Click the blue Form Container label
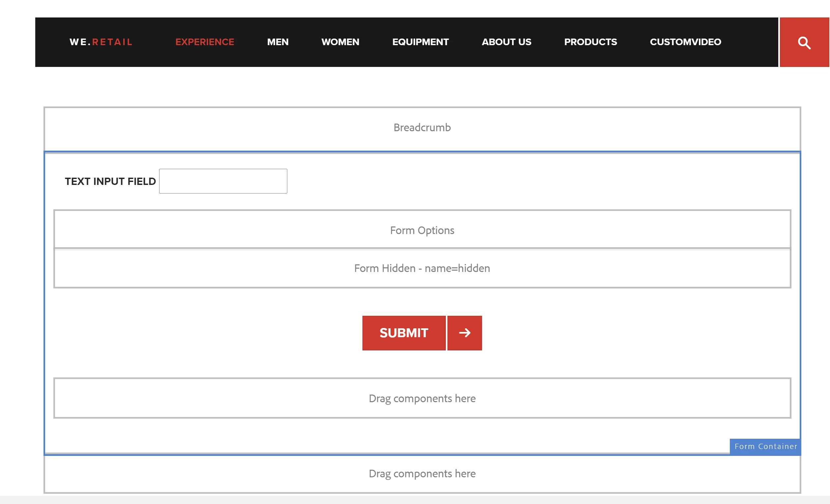This screenshot has width=830, height=504. [765, 446]
